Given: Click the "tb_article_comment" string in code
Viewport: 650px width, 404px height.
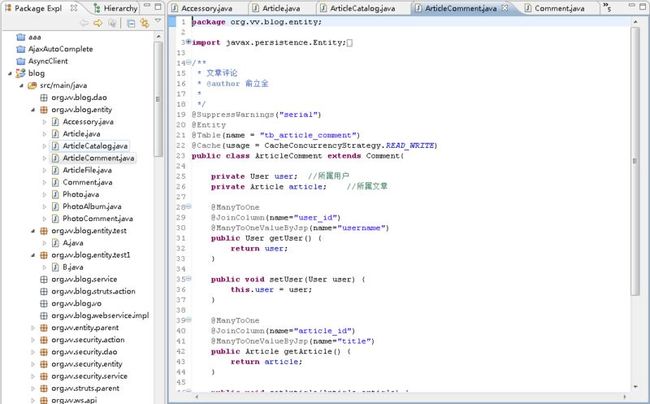Looking at the screenshot, I should (308, 135).
